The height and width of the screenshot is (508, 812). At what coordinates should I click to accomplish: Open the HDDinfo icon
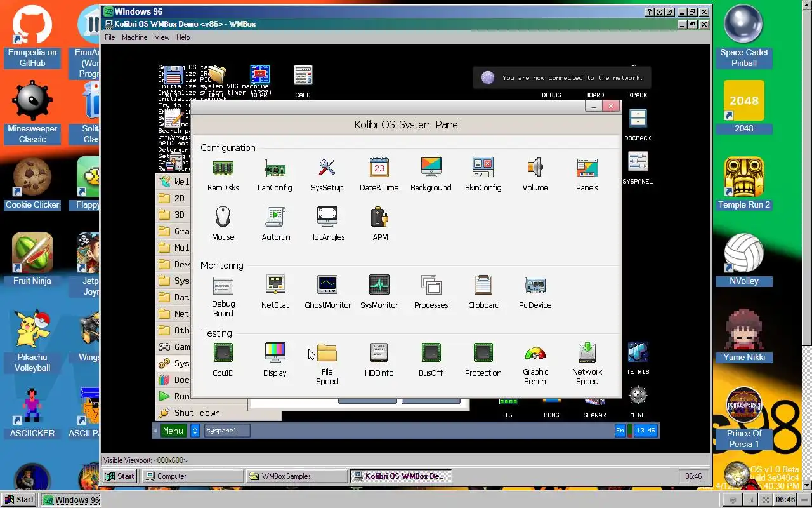pyautogui.click(x=379, y=352)
